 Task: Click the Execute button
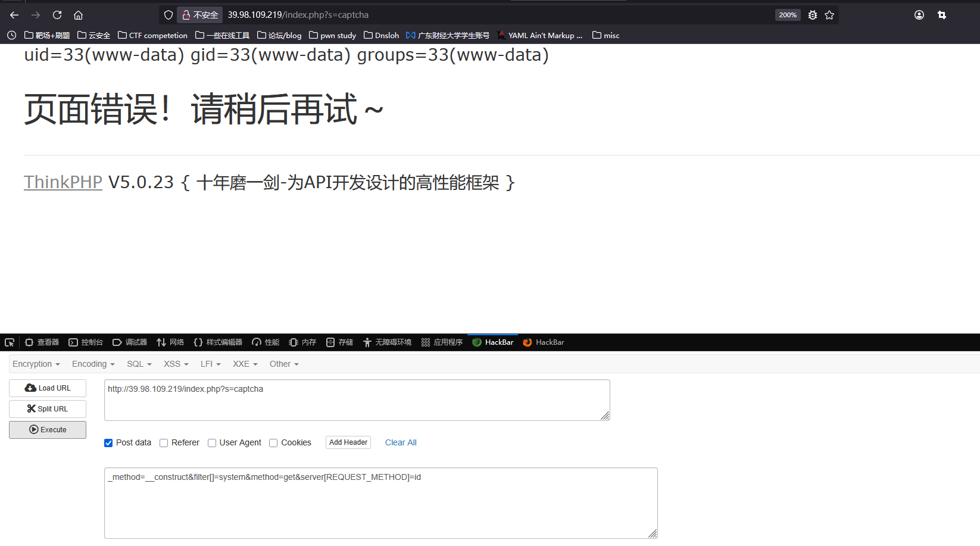coord(48,430)
